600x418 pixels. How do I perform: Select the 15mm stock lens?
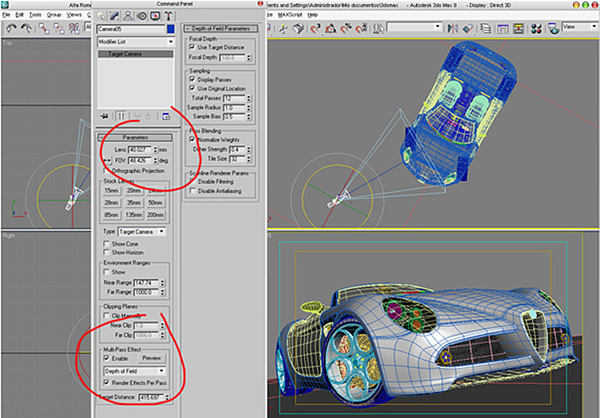pyautogui.click(x=111, y=191)
